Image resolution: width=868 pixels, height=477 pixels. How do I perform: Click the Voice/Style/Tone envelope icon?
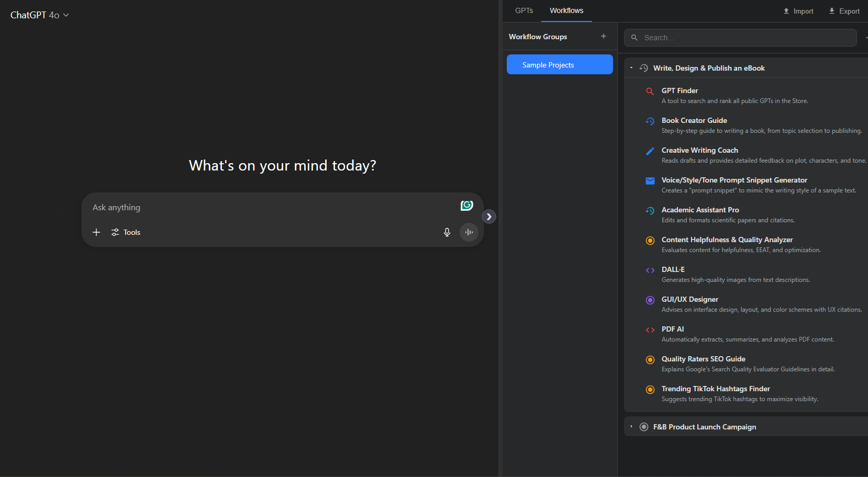[x=650, y=181]
